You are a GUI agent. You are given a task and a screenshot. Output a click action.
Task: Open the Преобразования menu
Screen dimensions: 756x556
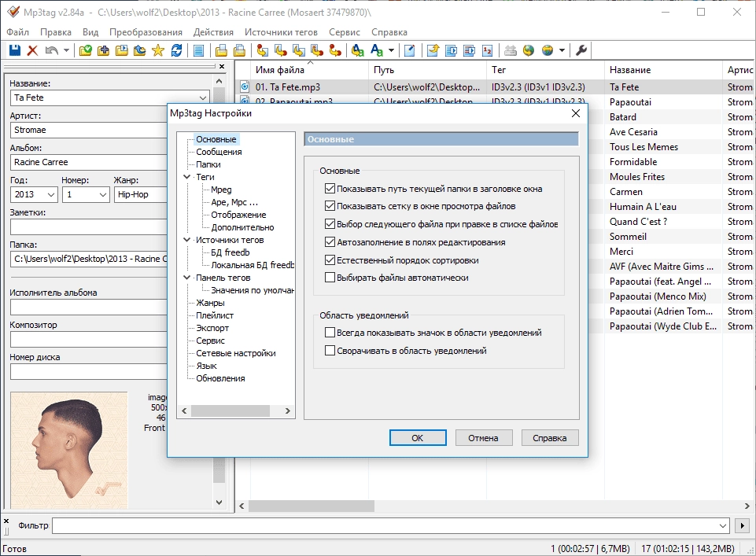point(146,32)
